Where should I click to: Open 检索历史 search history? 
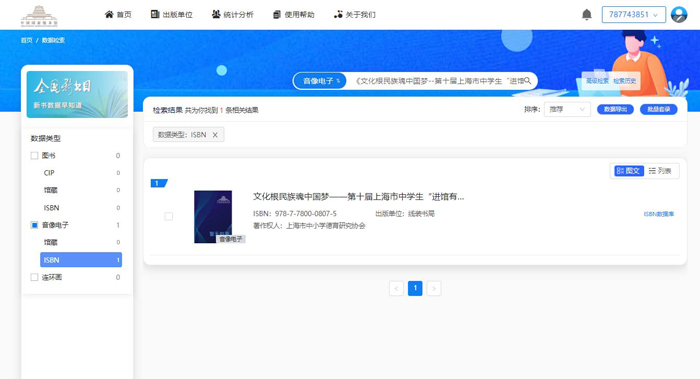tap(624, 81)
